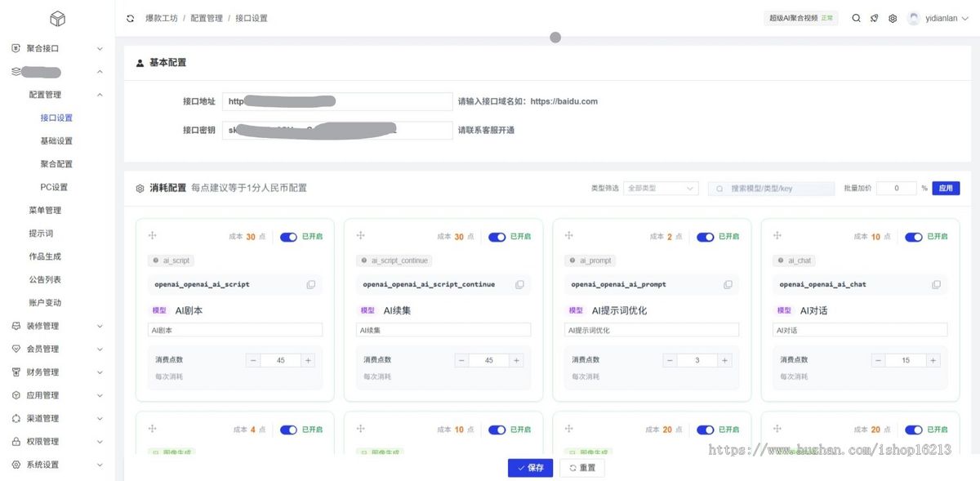Expand the 聚合接口 sidebar menu
This screenshot has height=481, width=980.
coord(100,48)
